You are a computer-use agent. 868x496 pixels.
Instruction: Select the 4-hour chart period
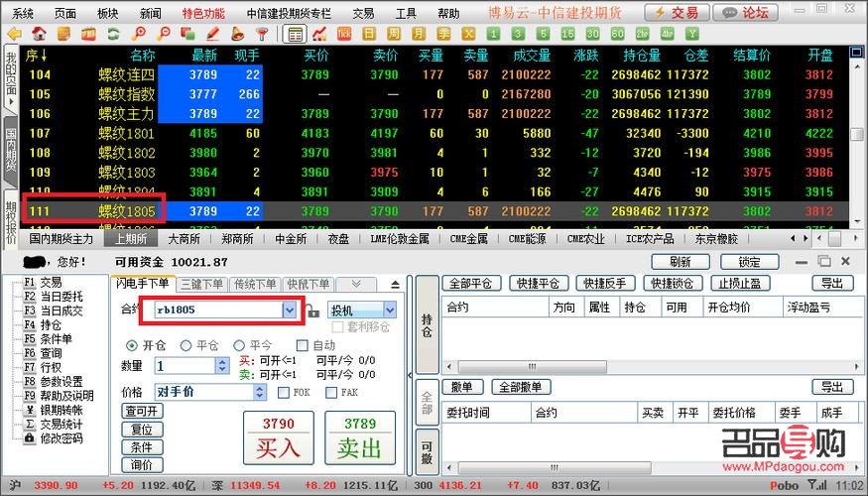[667, 35]
